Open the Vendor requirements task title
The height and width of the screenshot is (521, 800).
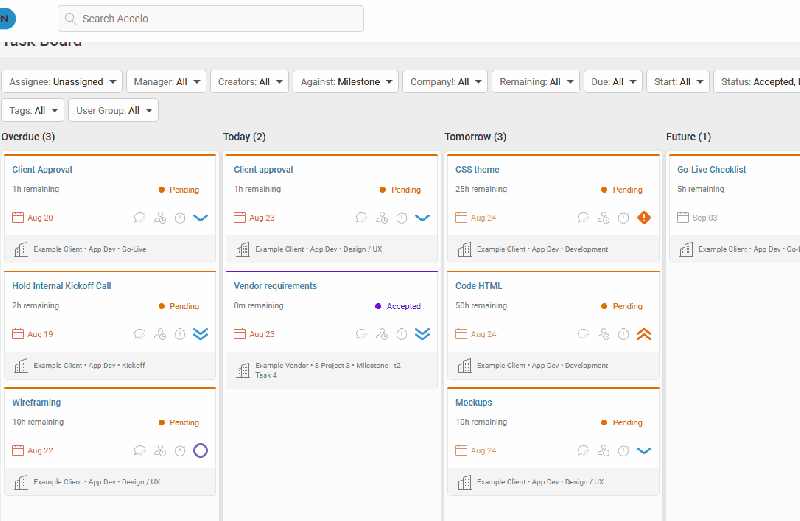275,286
